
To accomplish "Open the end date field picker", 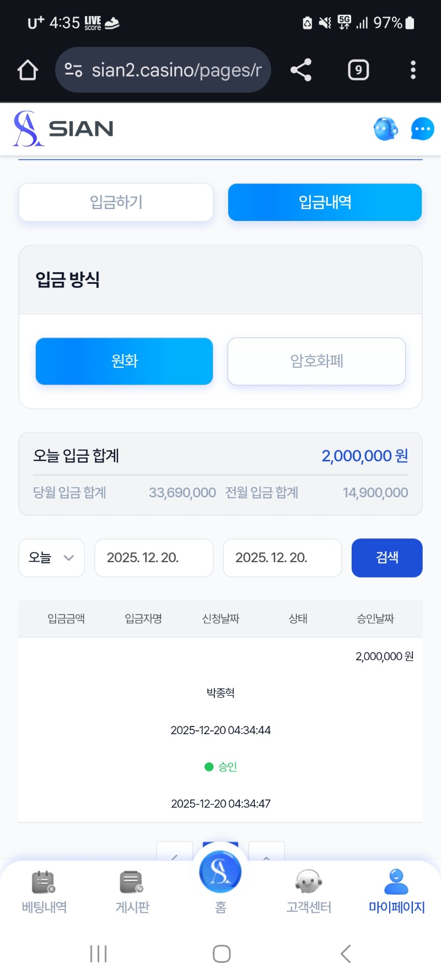I will 282,558.
